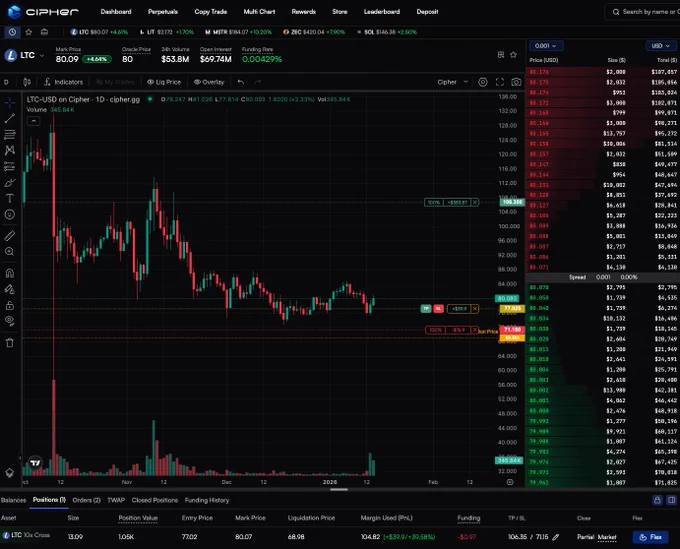Viewport: 680px width, 549px height.
Task: Open the USD denomination dropdown
Action: (x=660, y=46)
